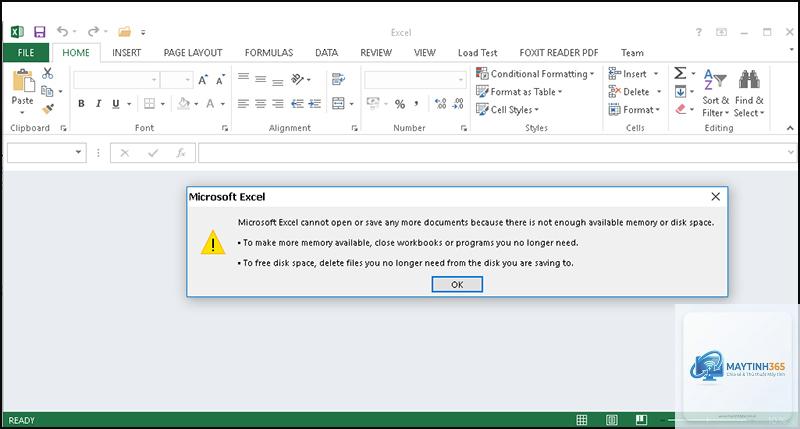Click Format in Cells group
The image size is (800, 429).
(x=634, y=110)
